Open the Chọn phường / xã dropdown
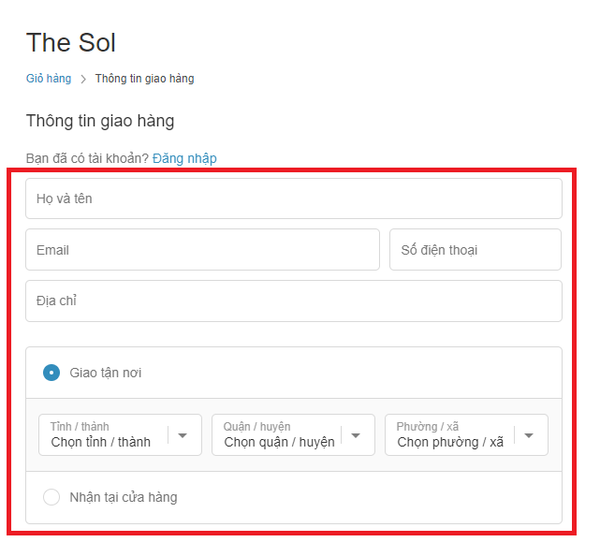The width and height of the screenshot is (600, 543). [466, 435]
